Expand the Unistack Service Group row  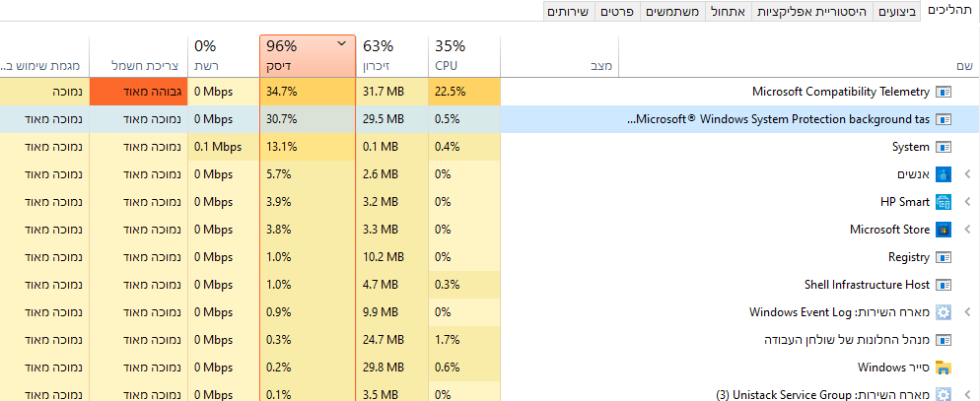(967, 394)
